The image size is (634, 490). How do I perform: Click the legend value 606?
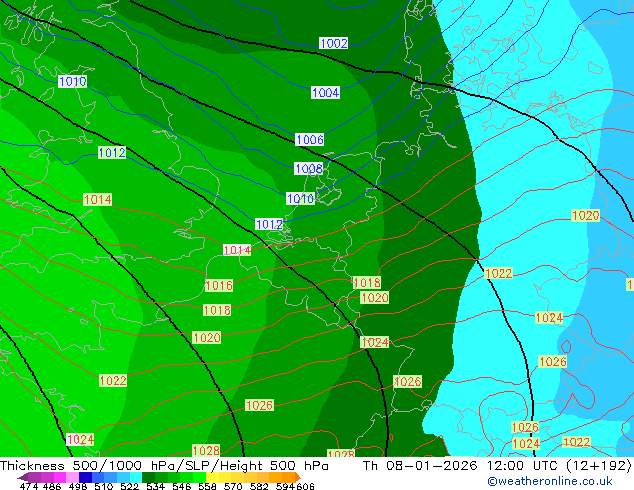[305, 486]
